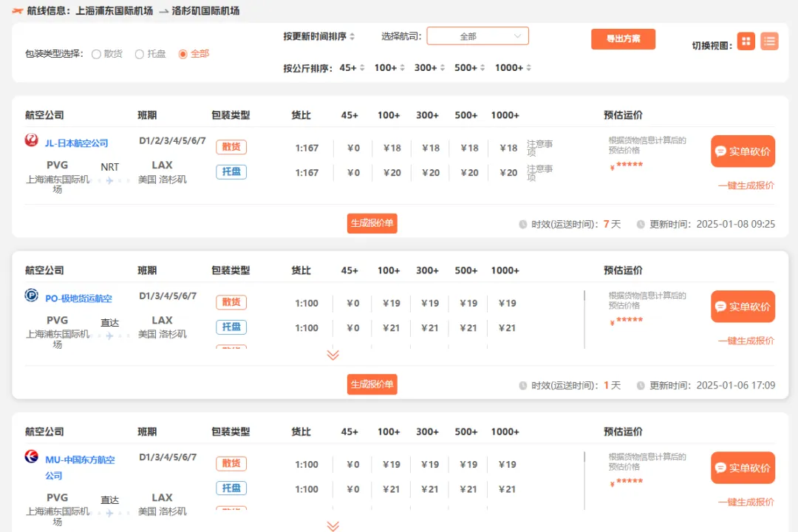Sort by 500+ kilogram price
798x532 pixels.
pyautogui.click(x=470, y=68)
